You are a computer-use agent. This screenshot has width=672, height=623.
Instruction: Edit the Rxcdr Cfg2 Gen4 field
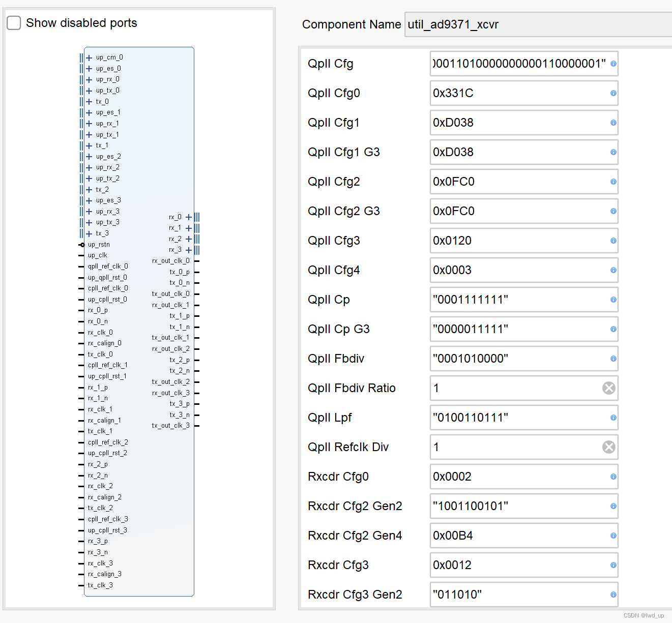point(524,536)
